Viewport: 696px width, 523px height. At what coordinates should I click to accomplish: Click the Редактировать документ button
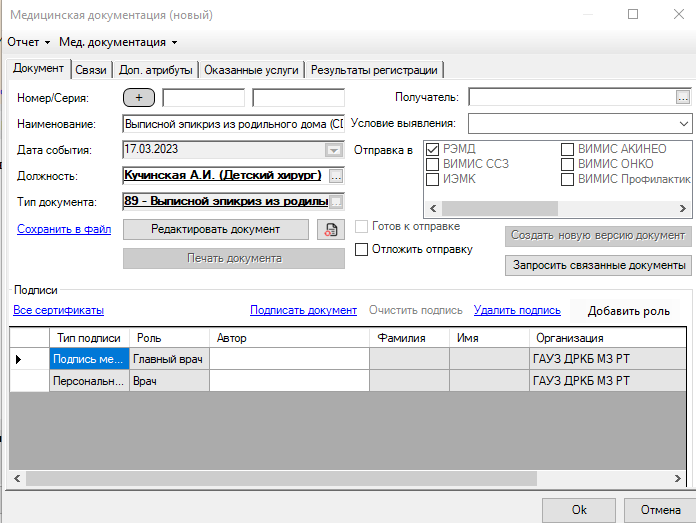pos(215,229)
